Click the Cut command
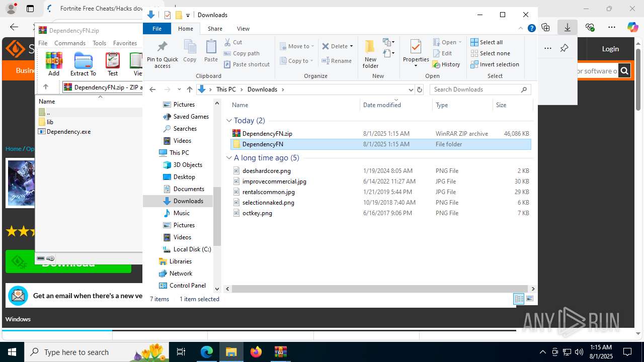Viewport: 644px width, 362px height. coord(233,42)
